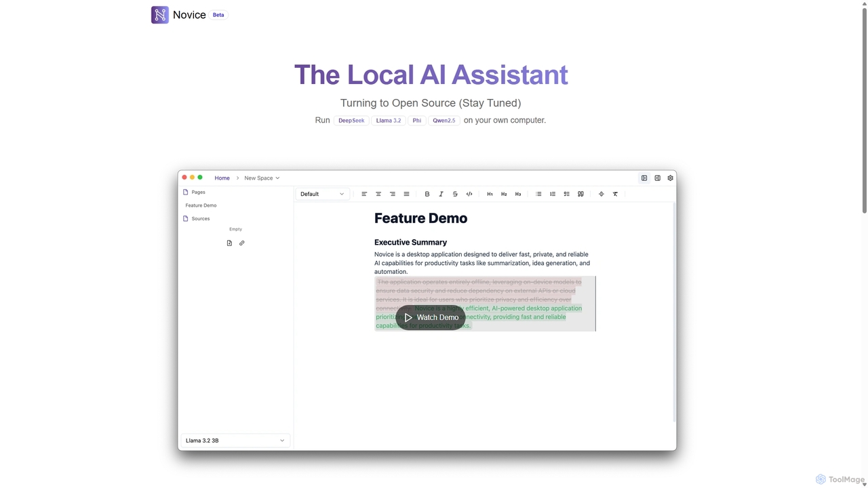Click the Novice brand name

[189, 15]
